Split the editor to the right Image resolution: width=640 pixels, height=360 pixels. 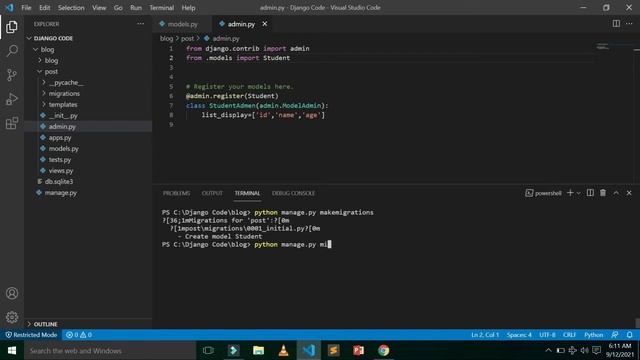(x=616, y=24)
